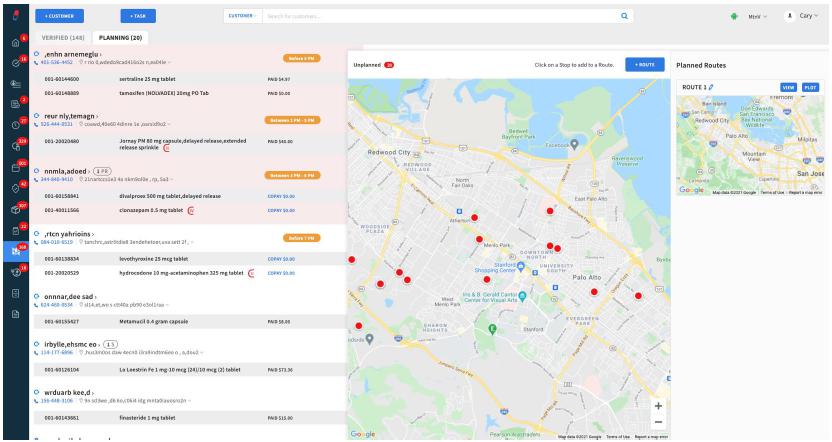Click the map zoom out minus button
Screen dimensions: 832x442
coord(657,422)
